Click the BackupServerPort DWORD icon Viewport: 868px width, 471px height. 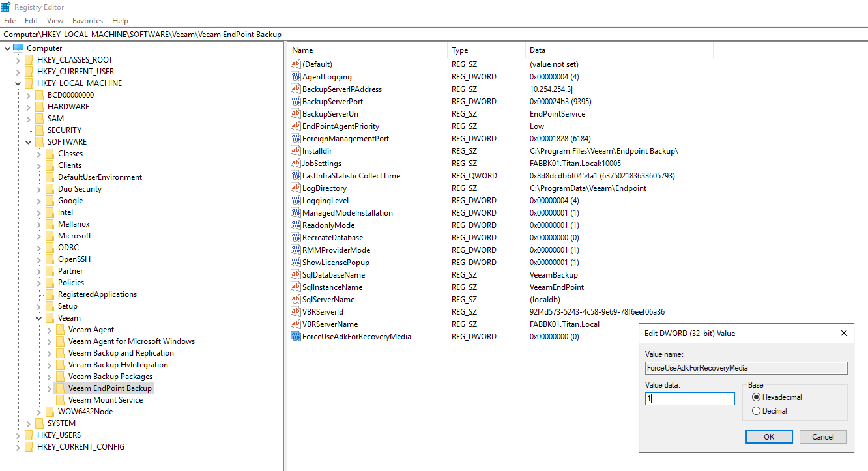[295, 102]
